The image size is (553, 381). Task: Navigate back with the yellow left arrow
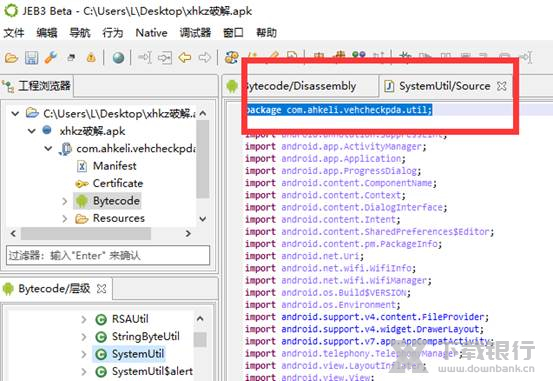pyautogui.click(x=184, y=58)
